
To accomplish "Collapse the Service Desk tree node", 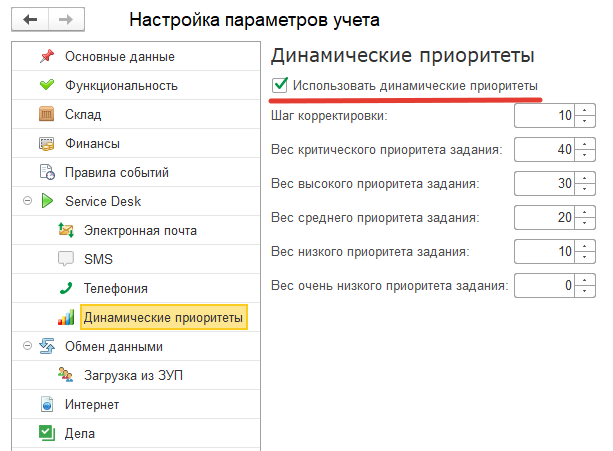I will tap(27, 201).
